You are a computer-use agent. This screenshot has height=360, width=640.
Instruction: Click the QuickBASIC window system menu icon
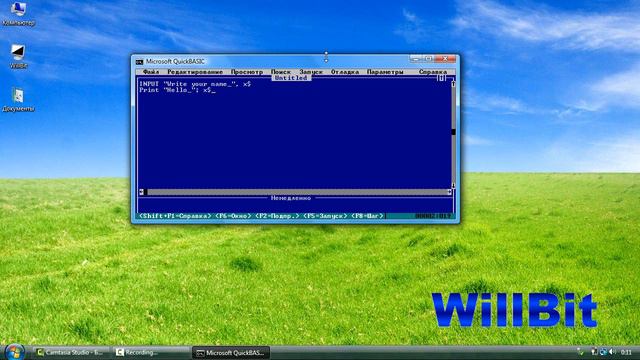click(x=139, y=62)
